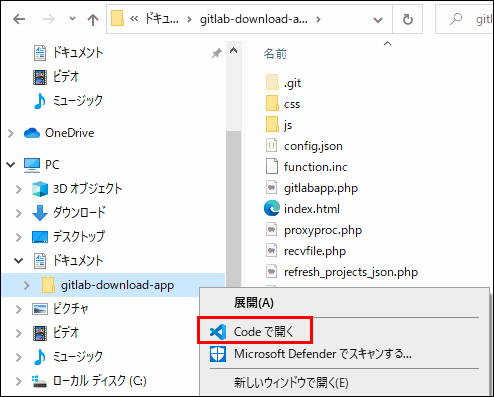This screenshot has width=494, height=397.
Task: Select the gitlab-download-a... breadcrumb
Action: pyautogui.click(x=254, y=19)
